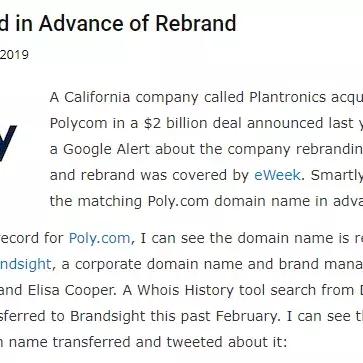Screen dimensions: 363x363
Task: Click the headline ending in Advance of Rebrand
Action: coord(118,23)
